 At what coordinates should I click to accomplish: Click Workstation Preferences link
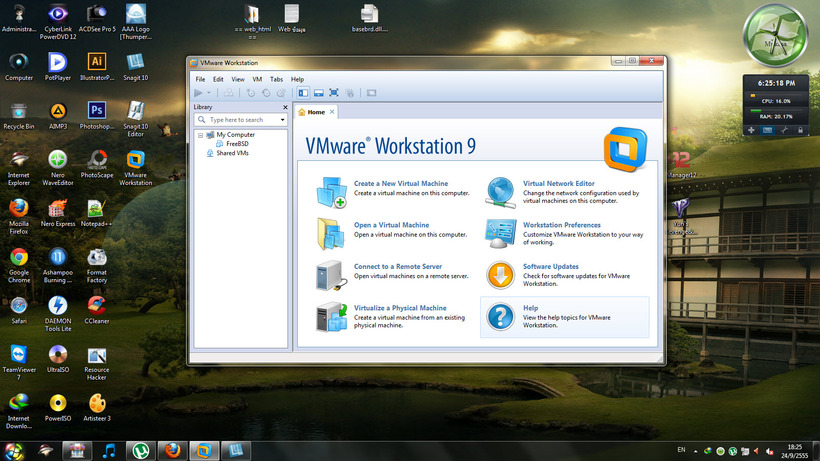click(562, 225)
